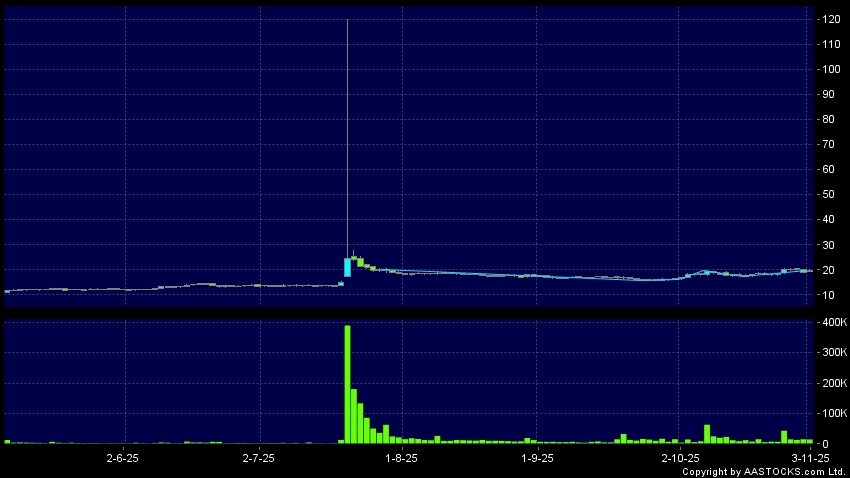
Task: Click the cyan candlestick at the price spike
Action: point(347,267)
